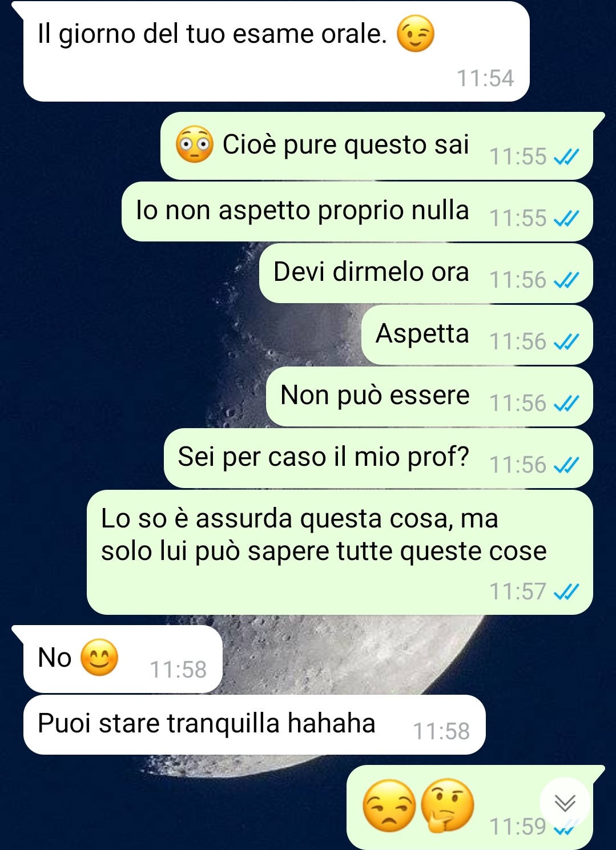Viewport: 616px width, 850px height.
Task: Select 'Io non aspetto proprio nulla' message
Action: point(357,212)
